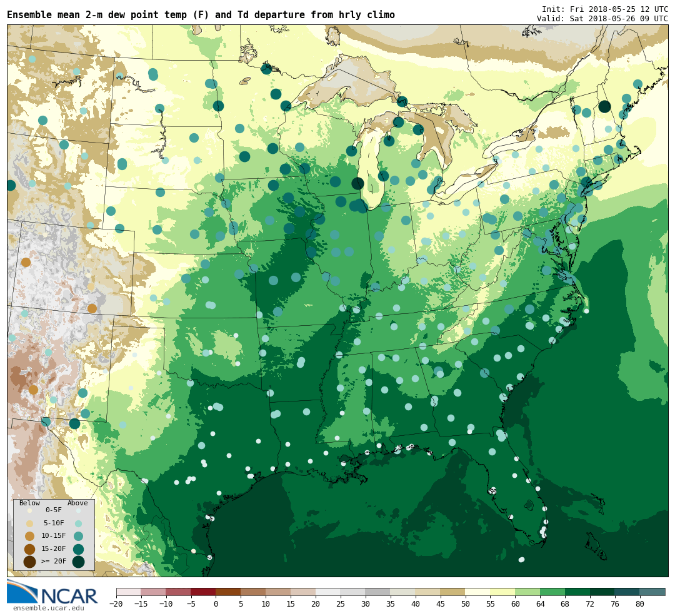Pick the colorbar swatch between -15 and -10
Viewport: 675px width, 616px height.
(154, 592)
